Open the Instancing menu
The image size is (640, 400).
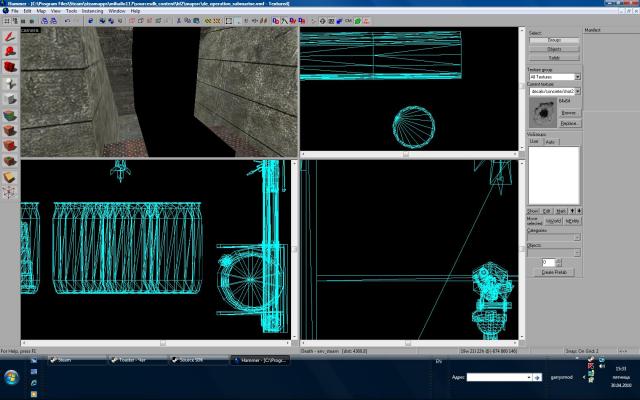(x=93, y=11)
